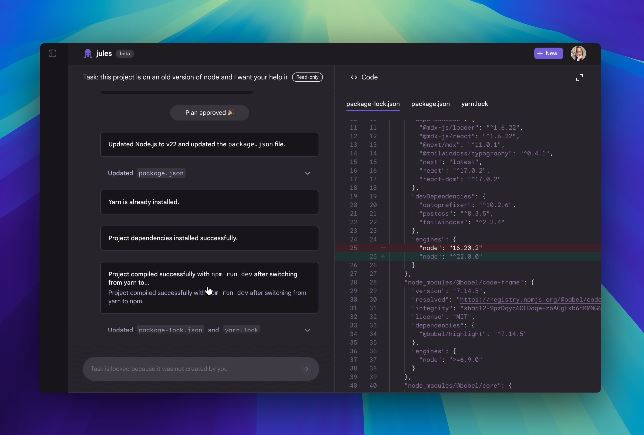Screen dimensions: 644x435
Task: Create a new task with New button
Action: point(548,53)
